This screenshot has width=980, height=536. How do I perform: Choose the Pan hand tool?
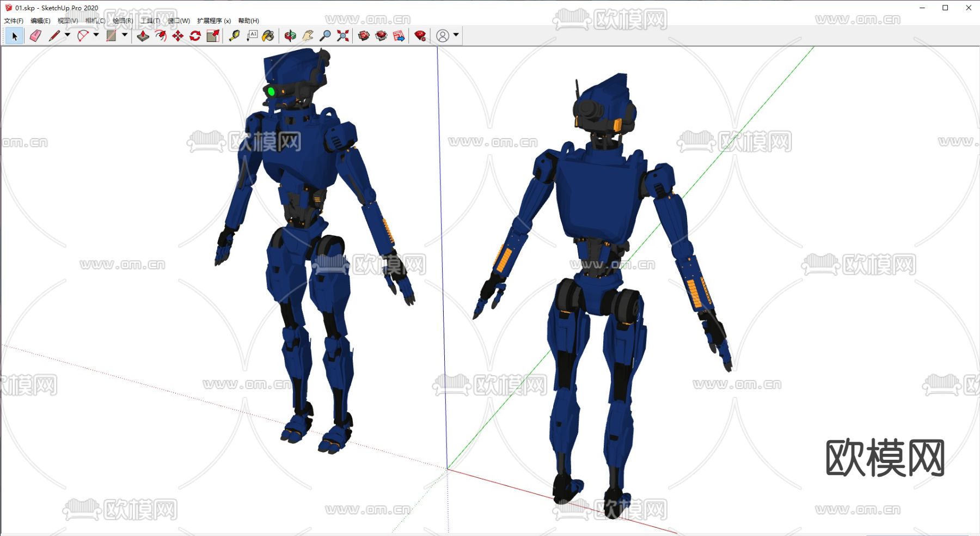coord(308,36)
